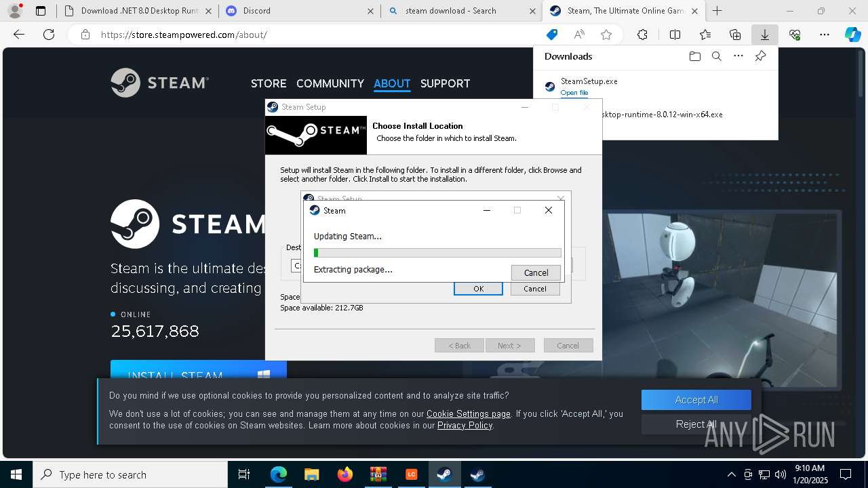Click the INSTALL STEAM button on webpage
This screenshot has width=868, height=488.
[199, 370]
